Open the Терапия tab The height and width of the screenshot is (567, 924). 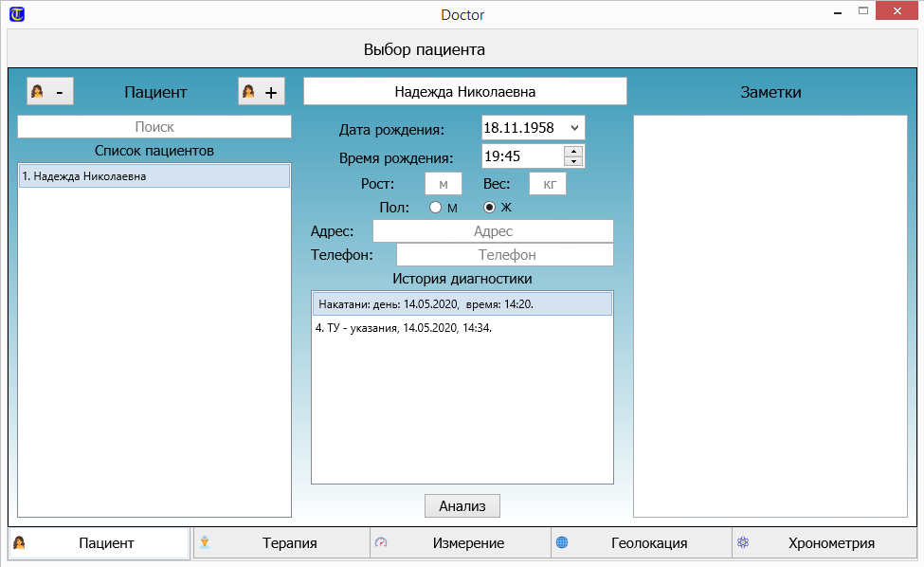[x=281, y=543]
